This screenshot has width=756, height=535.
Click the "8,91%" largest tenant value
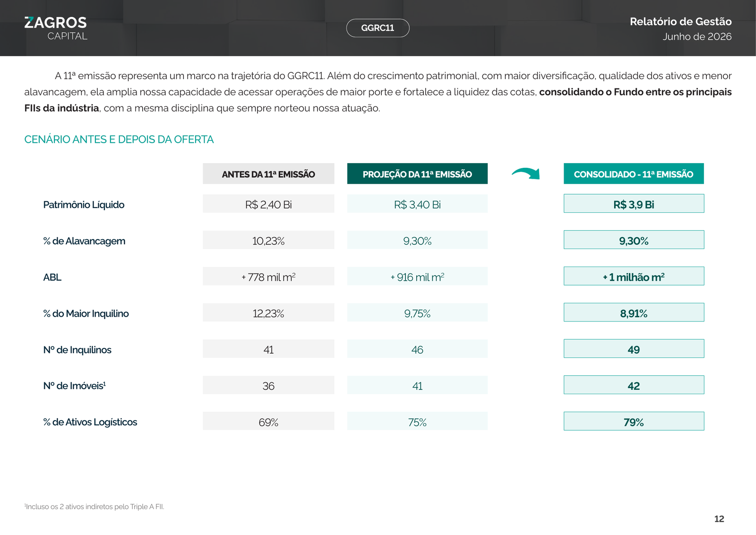coord(634,313)
